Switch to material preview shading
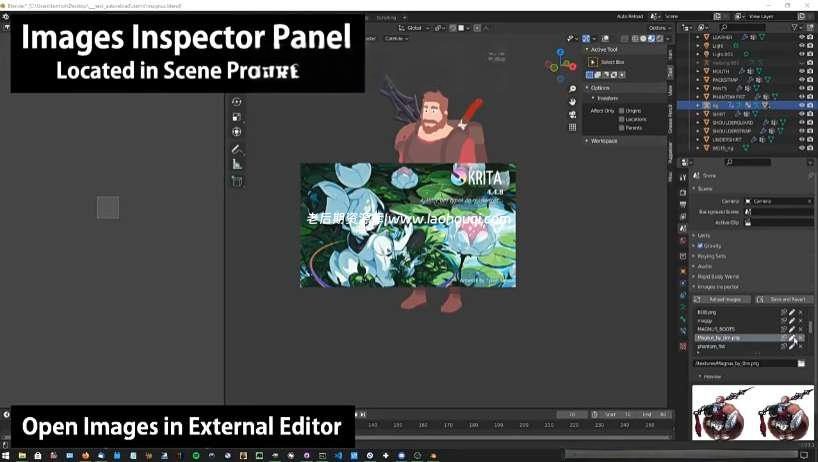The height and width of the screenshot is (462, 818). (x=651, y=39)
